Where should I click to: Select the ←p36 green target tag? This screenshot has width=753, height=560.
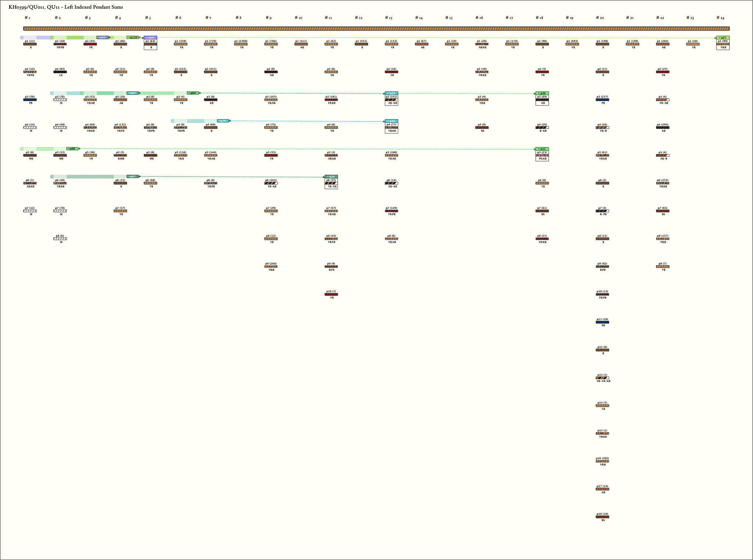542,93
